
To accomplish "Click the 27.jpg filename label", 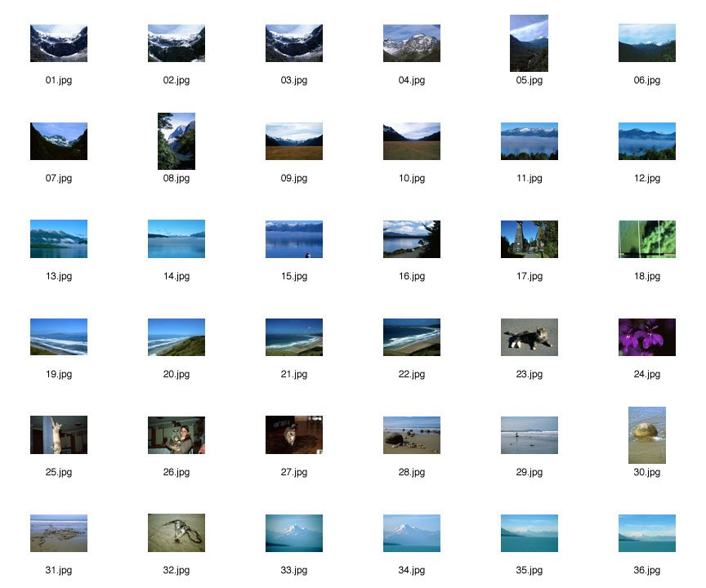I will [294, 472].
